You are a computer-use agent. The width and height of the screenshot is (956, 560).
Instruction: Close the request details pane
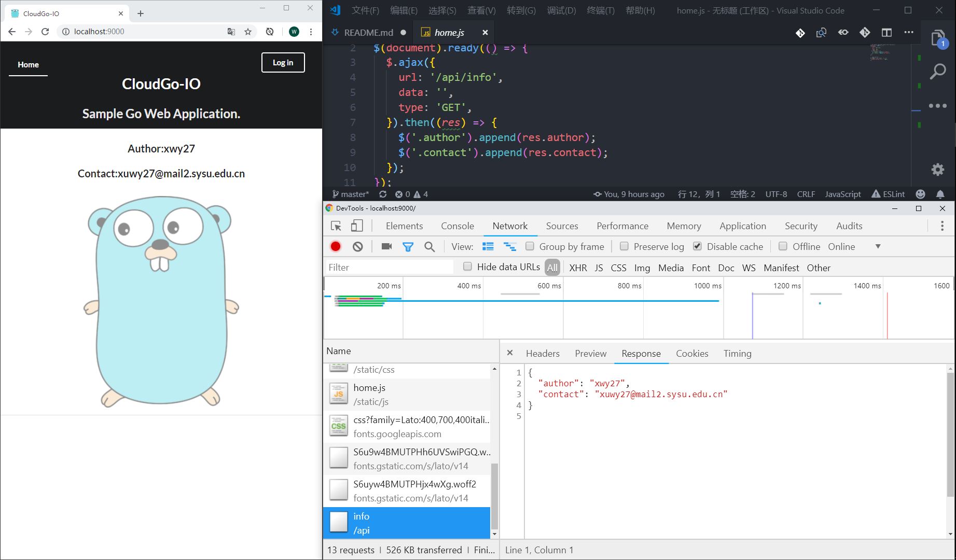510,353
